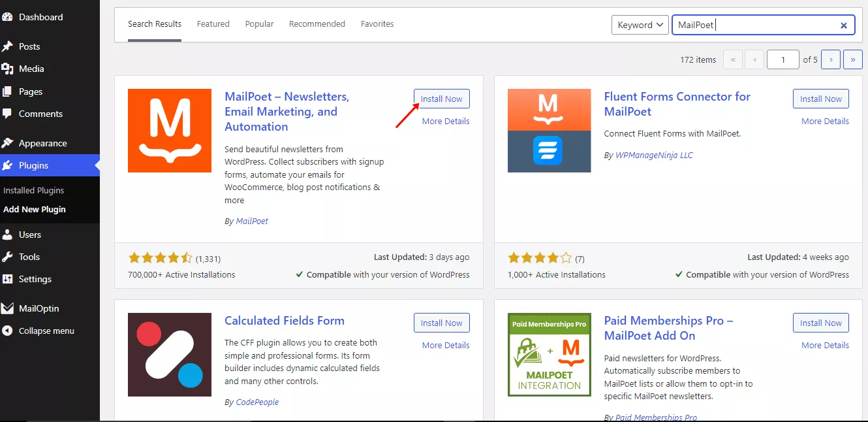868x422 pixels.
Task: Click the Collapse menu arrow icon
Action: click(8, 331)
